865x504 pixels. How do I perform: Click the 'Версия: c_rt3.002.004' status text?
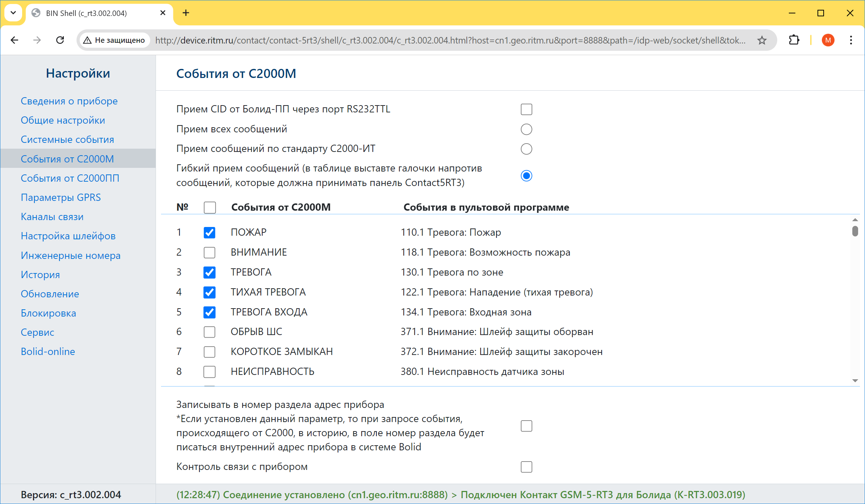click(71, 495)
